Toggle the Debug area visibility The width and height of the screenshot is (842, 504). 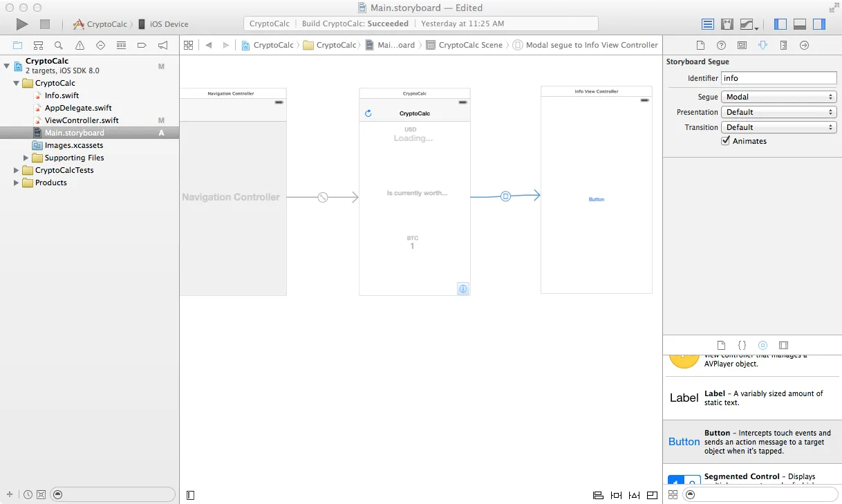[800, 24]
